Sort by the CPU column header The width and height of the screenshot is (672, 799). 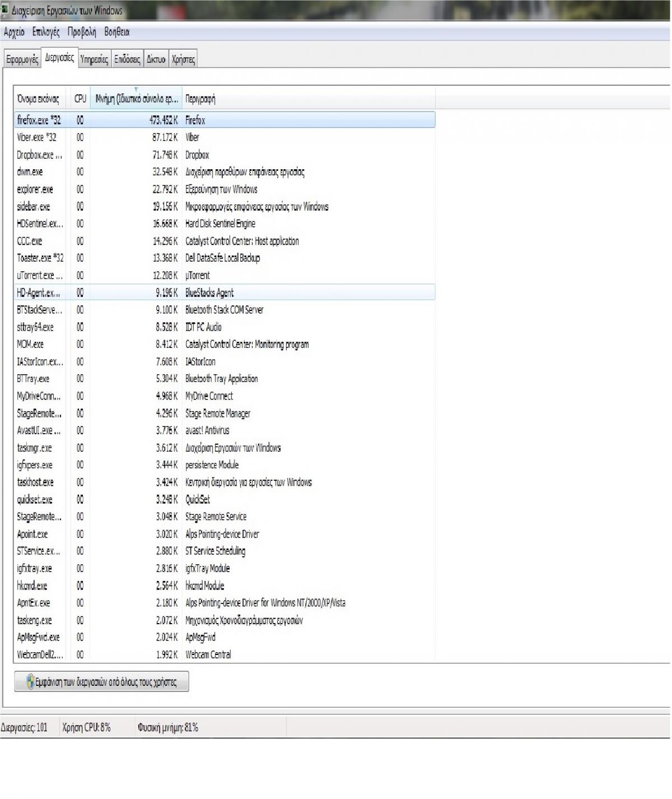coord(80,99)
